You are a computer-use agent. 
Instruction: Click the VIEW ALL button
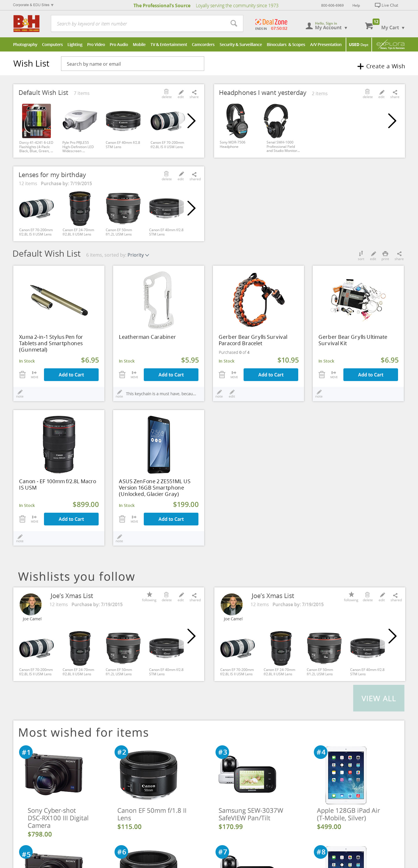point(379,698)
